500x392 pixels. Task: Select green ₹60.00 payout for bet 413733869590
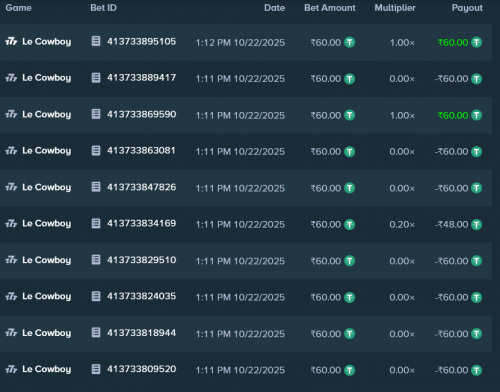coord(453,115)
